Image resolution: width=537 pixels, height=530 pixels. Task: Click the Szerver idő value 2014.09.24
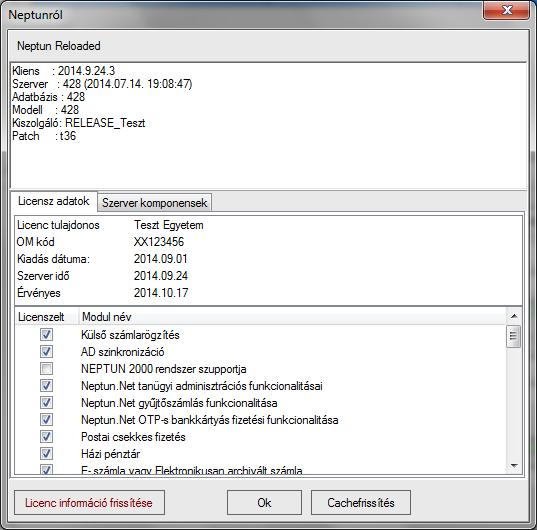point(161,276)
